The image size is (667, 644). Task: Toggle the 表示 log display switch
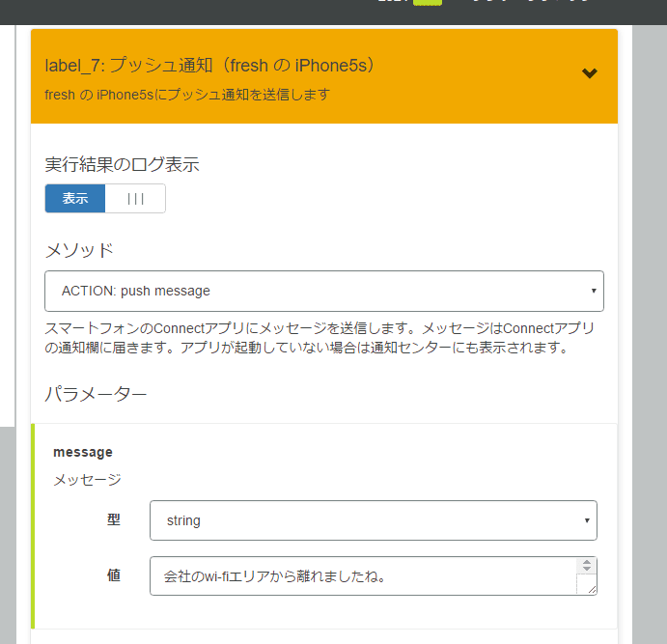point(75,198)
